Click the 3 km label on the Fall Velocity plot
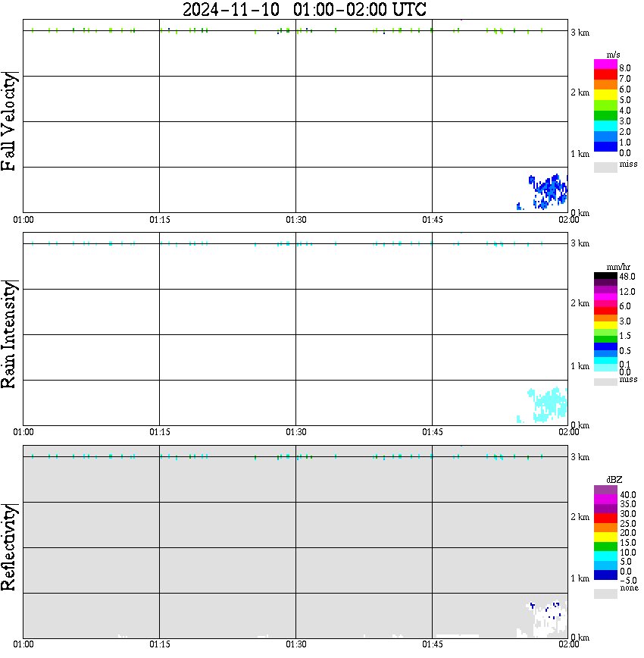644x658 pixels. [x=580, y=33]
